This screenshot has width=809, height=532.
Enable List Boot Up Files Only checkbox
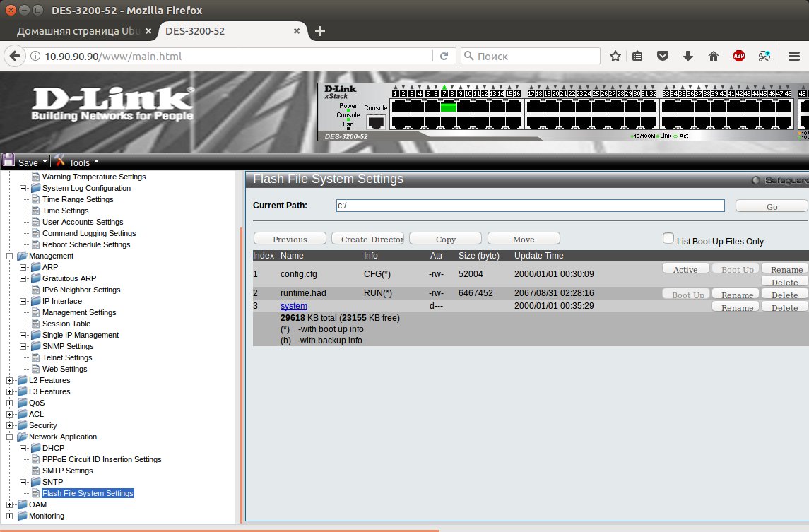click(x=668, y=239)
